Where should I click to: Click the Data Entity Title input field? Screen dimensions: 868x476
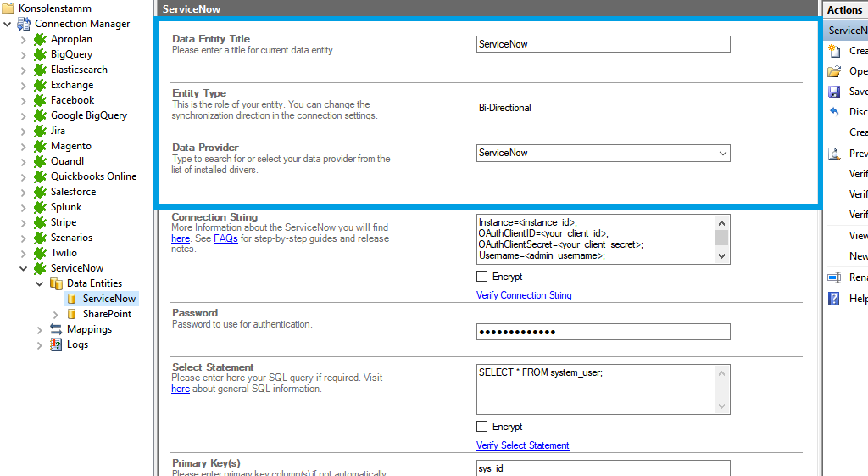point(603,44)
